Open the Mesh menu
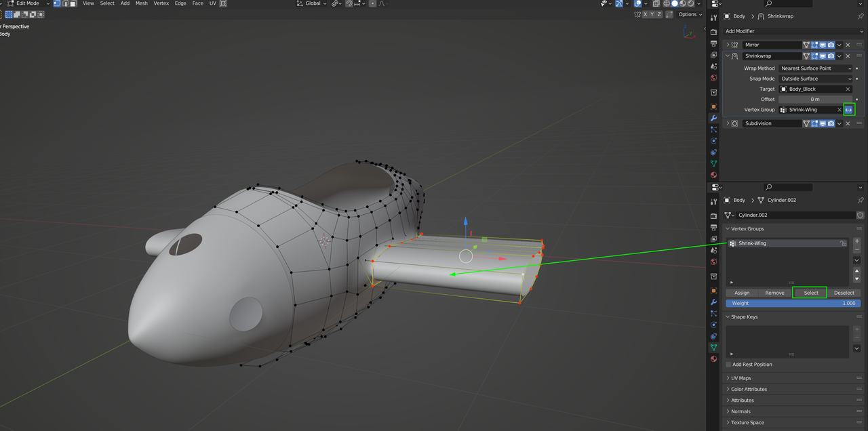The height and width of the screenshot is (431, 868). [x=141, y=3]
